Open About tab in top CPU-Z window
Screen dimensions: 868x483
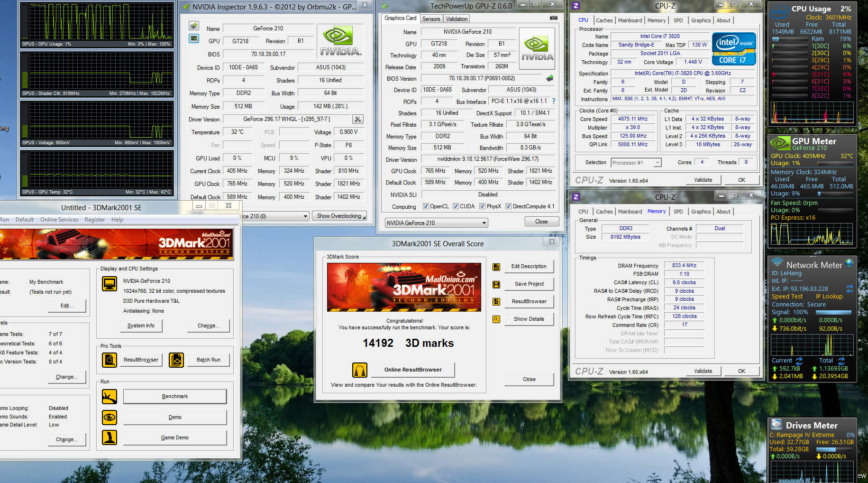(x=723, y=20)
